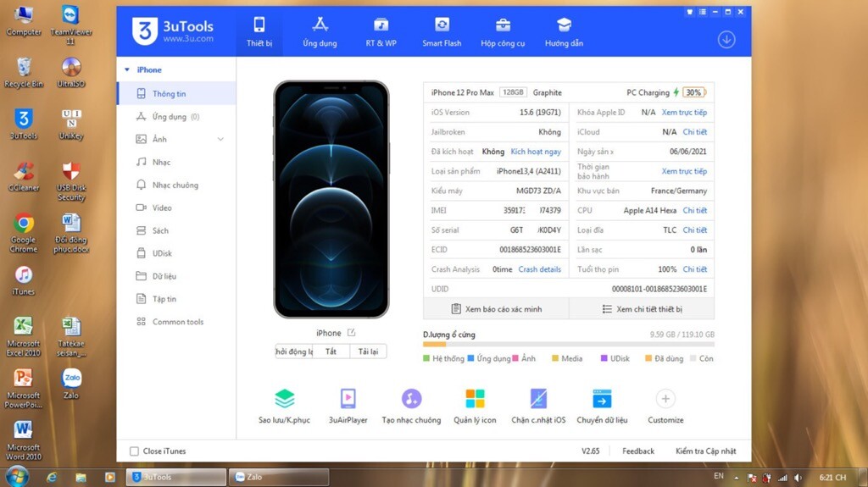Switch to Ứng dụng top tab
868x487 pixels.
click(320, 32)
